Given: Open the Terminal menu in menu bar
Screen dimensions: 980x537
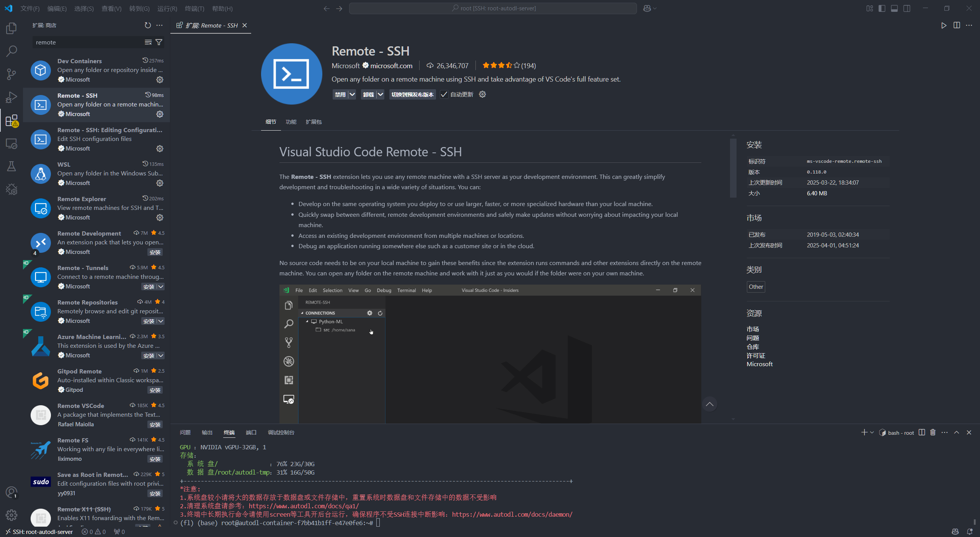Looking at the screenshot, I should point(194,8).
